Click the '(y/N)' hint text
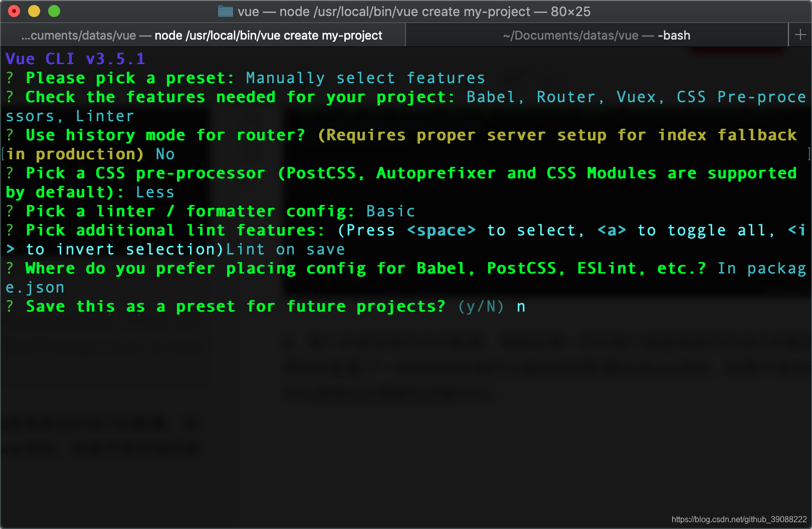This screenshot has height=529, width=812. point(481,307)
